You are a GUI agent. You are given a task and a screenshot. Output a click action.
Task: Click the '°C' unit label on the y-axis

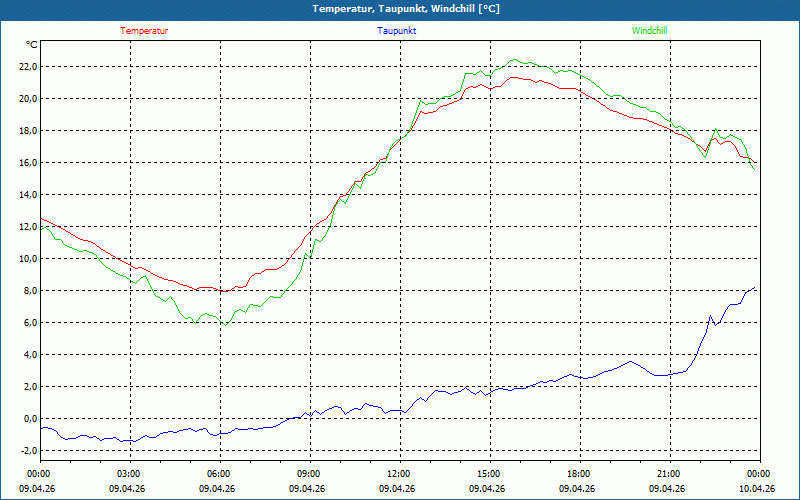pyautogui.click(x=32, y=45)
